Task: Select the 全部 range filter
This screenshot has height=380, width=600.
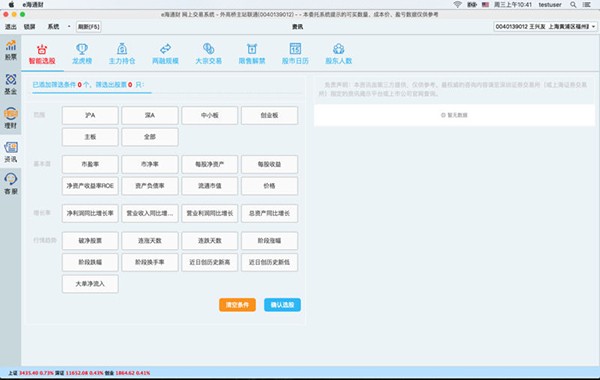Action: coord(150,137)
